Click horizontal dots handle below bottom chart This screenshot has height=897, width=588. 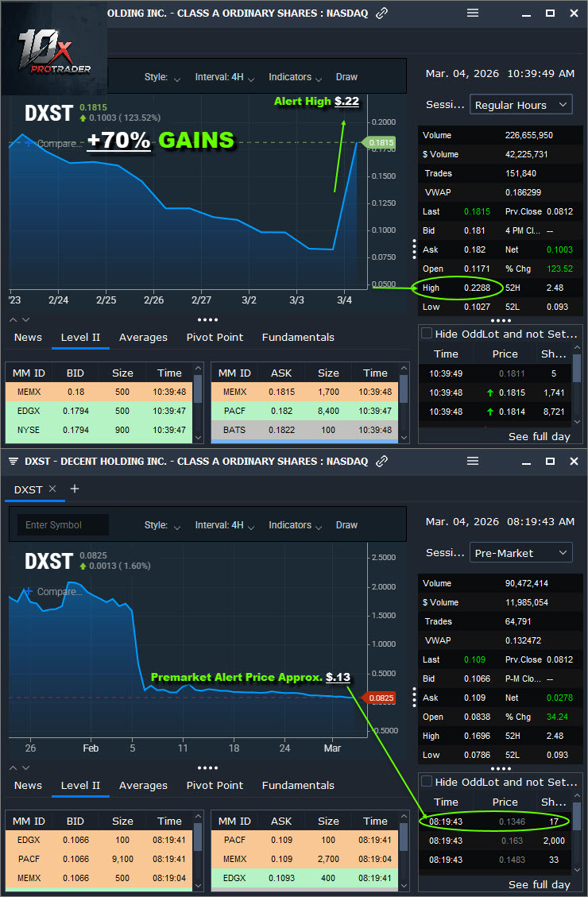(207, 768)
